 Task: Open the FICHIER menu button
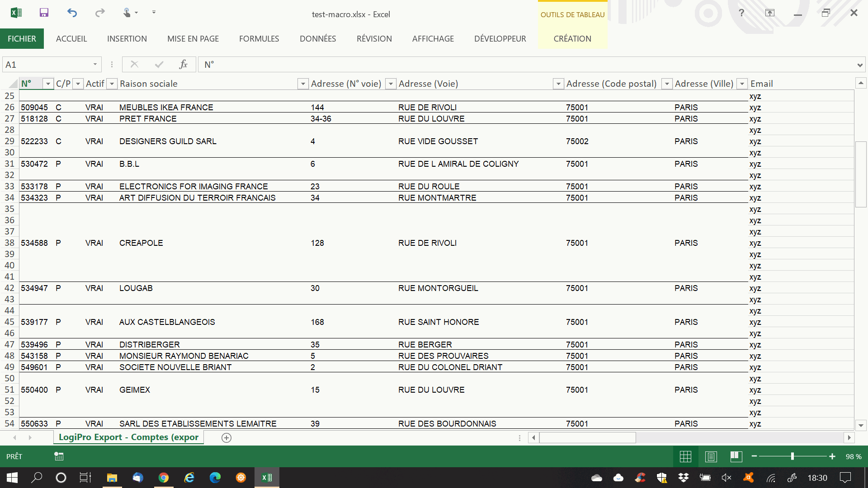pos(22,39)
